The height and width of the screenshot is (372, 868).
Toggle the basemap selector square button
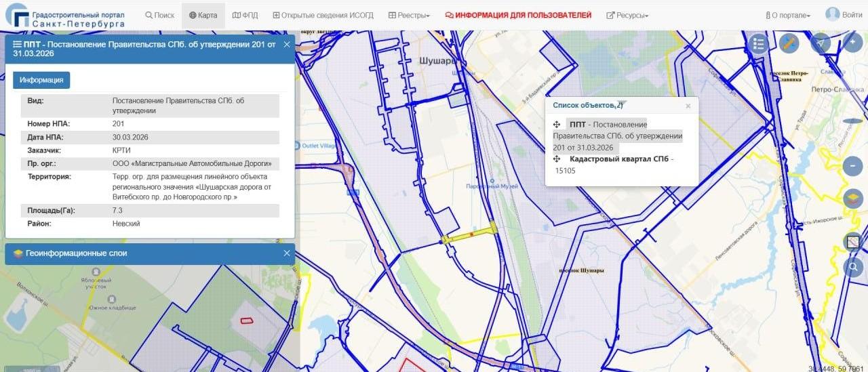coord(852,242)
